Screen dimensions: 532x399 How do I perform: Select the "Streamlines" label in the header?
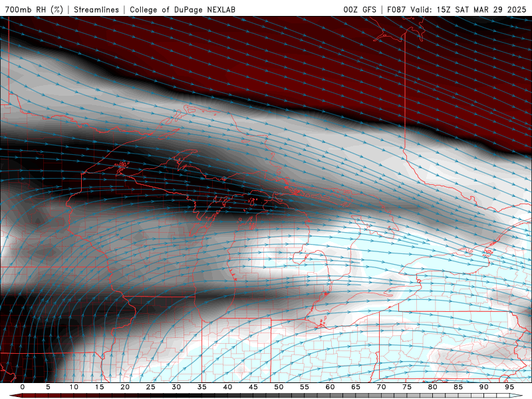(x=96, y=9)
